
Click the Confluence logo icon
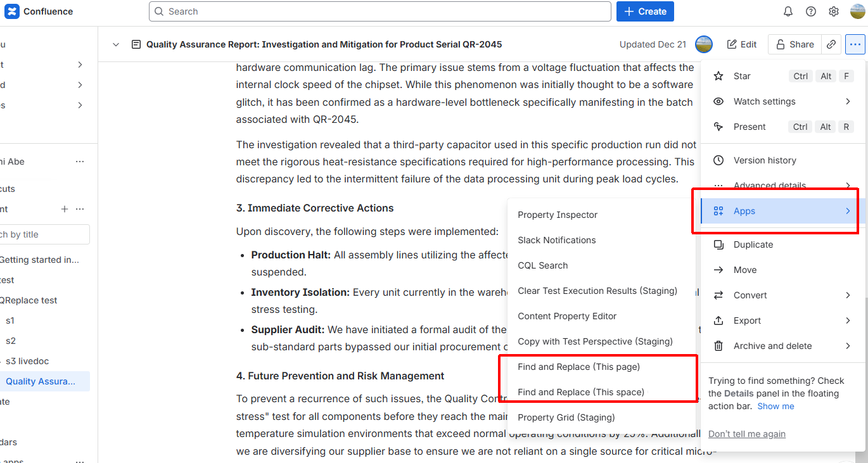coord(12,11)
